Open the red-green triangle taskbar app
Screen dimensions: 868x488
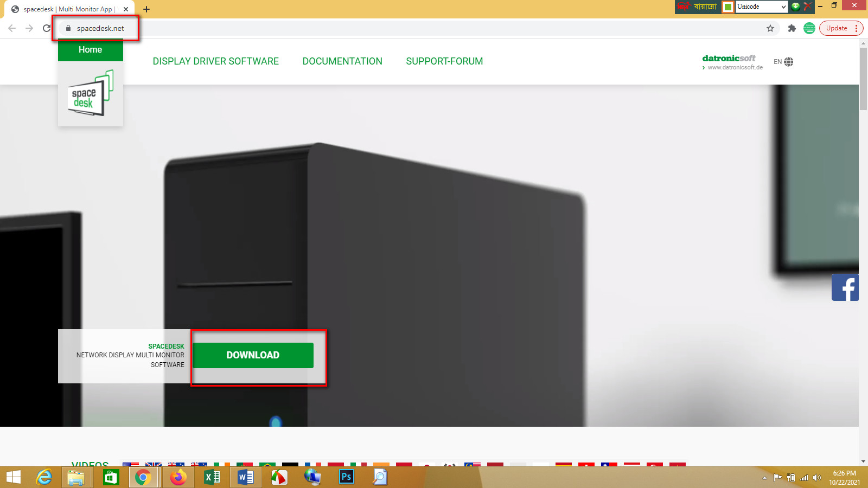(279, 477)
